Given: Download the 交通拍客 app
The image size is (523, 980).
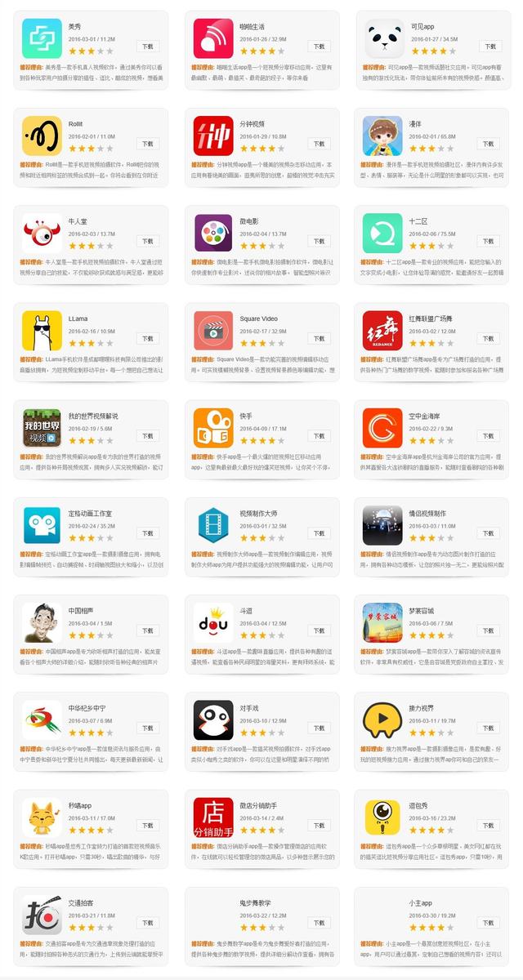Looking at the screenshot, I should (148, 923).
